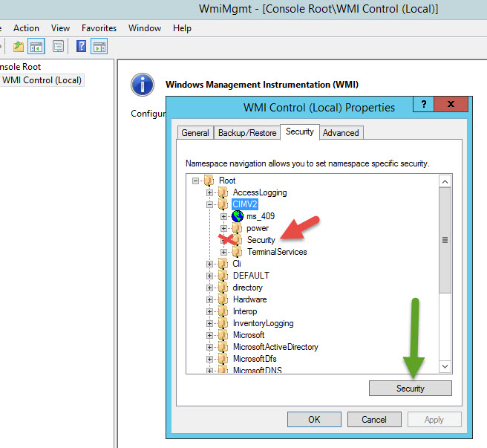Expand the Microsoft namespace node

209,336
